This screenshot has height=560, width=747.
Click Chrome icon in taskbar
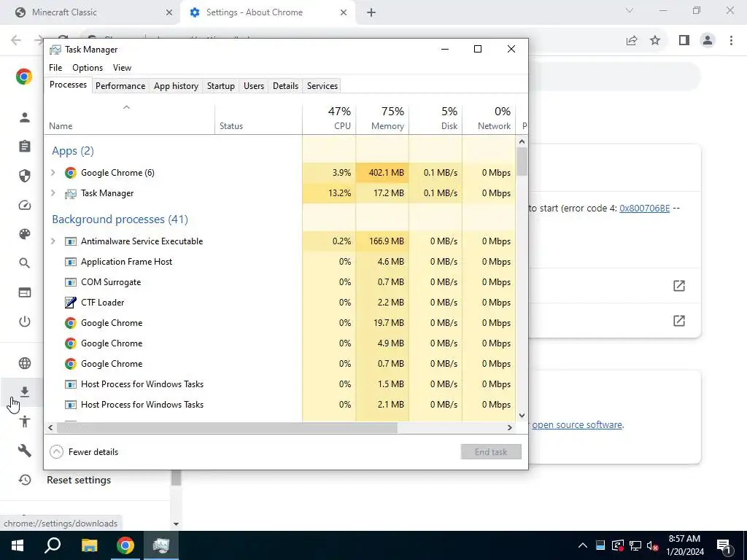pyautogui.click(x=125, y=545)
